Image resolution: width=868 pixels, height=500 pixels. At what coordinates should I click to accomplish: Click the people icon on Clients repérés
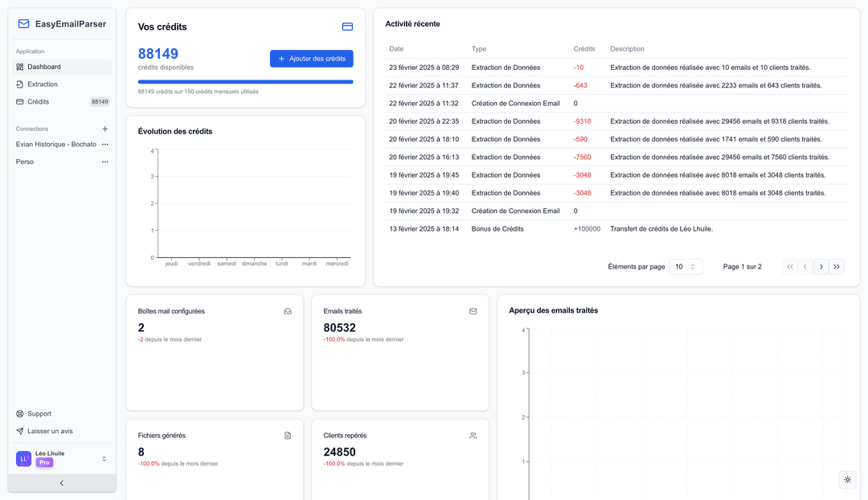[x=473, y=436]
